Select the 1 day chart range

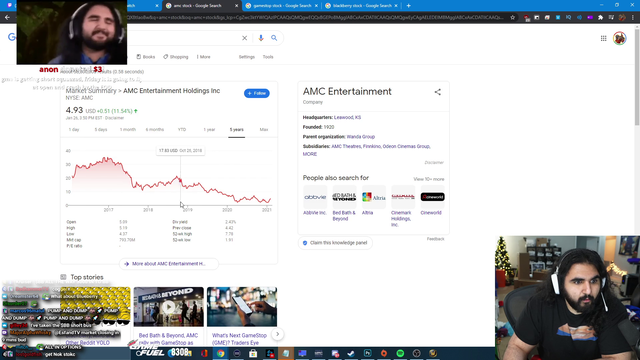point(74,130)
